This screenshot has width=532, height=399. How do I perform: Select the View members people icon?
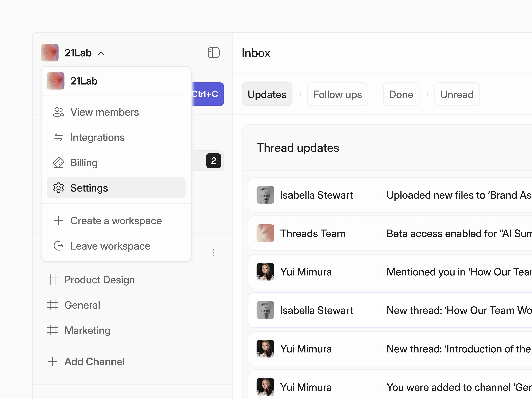58,112
